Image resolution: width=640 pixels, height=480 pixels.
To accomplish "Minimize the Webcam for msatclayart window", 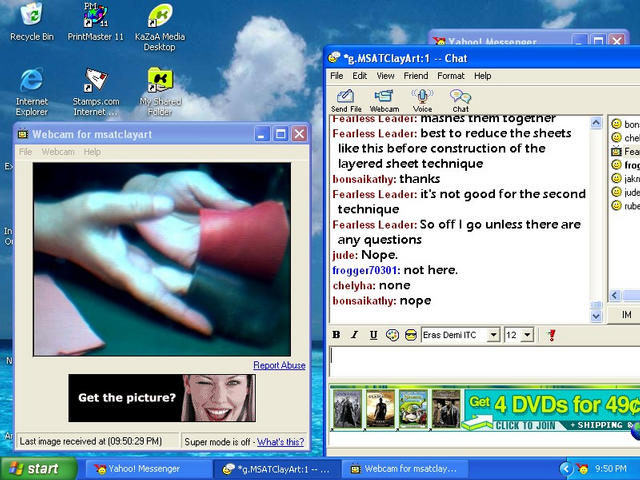I will pos(262,134).
